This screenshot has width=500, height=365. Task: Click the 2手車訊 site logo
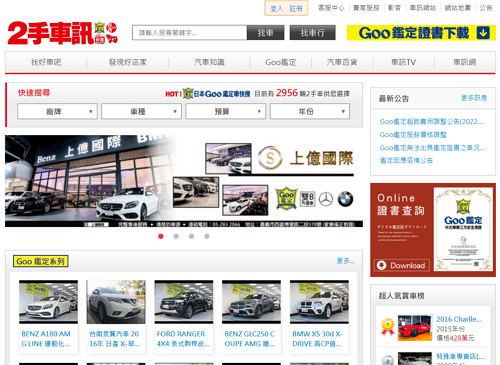click(x=62, y=33)
